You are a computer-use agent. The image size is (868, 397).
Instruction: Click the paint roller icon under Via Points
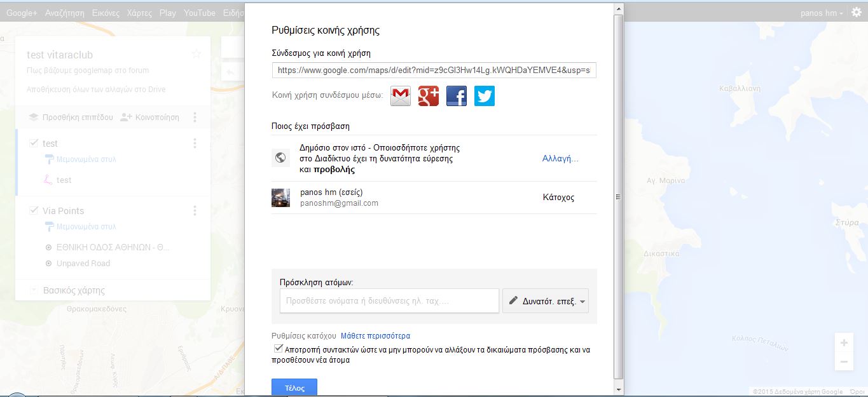(49, 227)
